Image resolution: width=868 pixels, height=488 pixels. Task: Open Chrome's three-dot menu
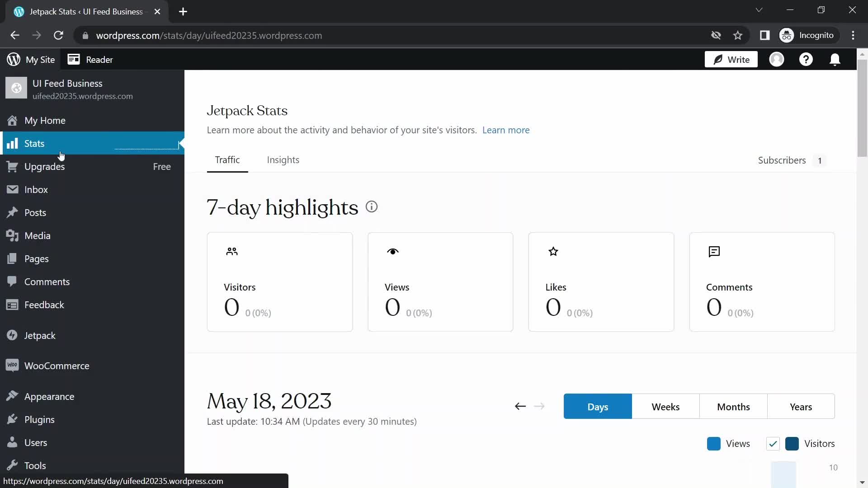[854, 35]
